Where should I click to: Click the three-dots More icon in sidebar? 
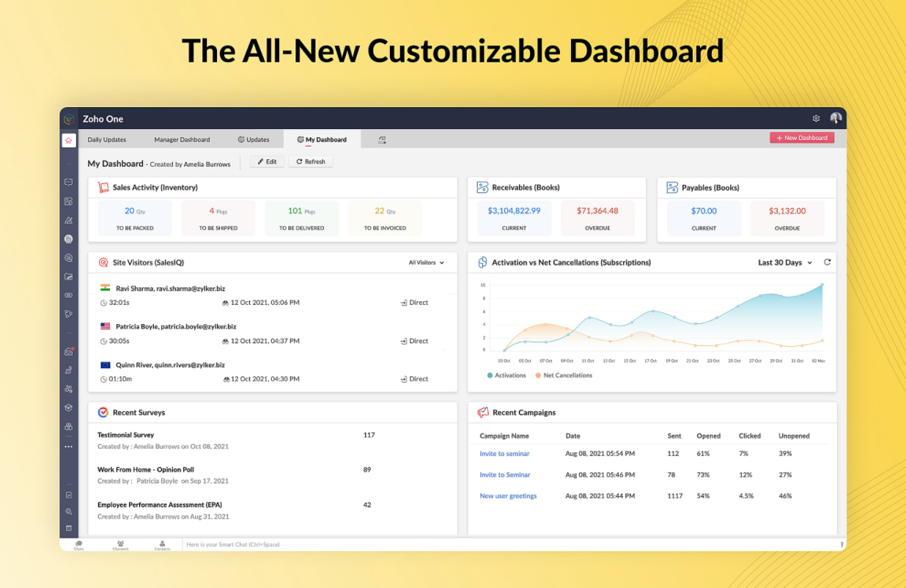point(69,446)
